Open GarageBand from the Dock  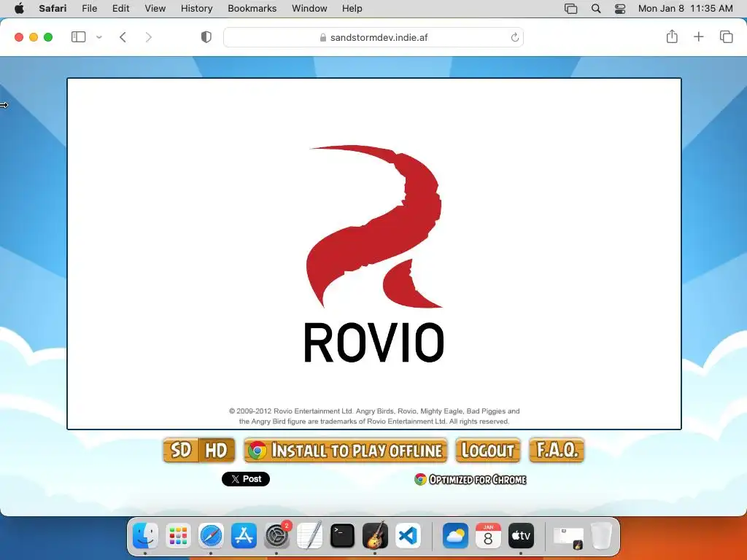(x=376, y=536)
